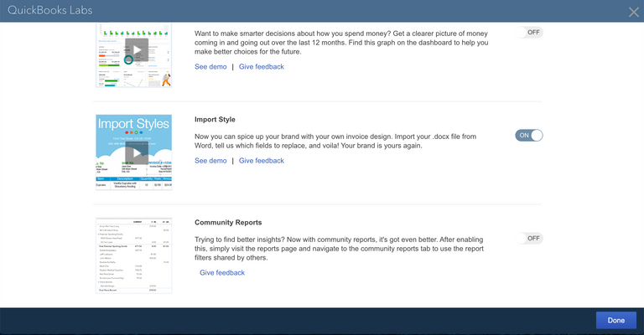Click the Community Reports heading
Image resolution: width=644 pixels, height=335 pixels.
pyautogui.click(x=230, y=223)
